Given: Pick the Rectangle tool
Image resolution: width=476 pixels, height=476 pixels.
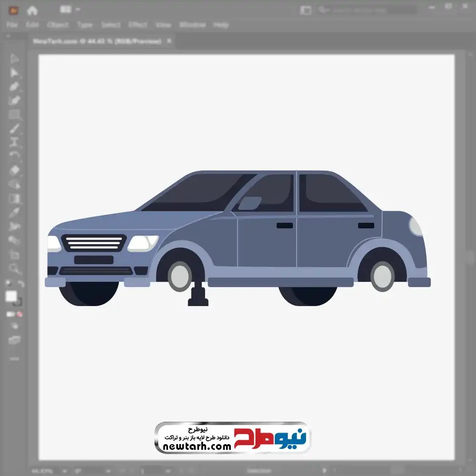Looking at the screenshot, I should (14, 114).
